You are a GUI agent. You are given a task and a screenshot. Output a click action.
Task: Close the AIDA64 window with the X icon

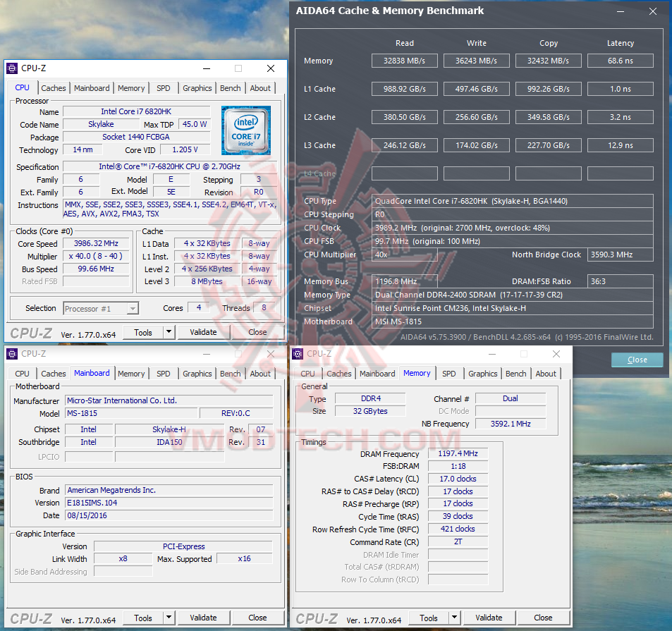pos(653,11)
